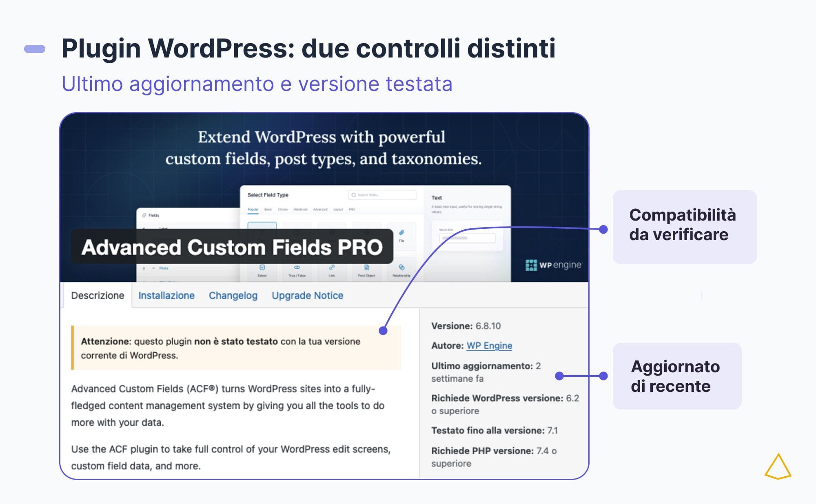The height and width of the screenshot is (504, 816).
Task: Click the yellow triangle logo
Action: click(778, 466)
